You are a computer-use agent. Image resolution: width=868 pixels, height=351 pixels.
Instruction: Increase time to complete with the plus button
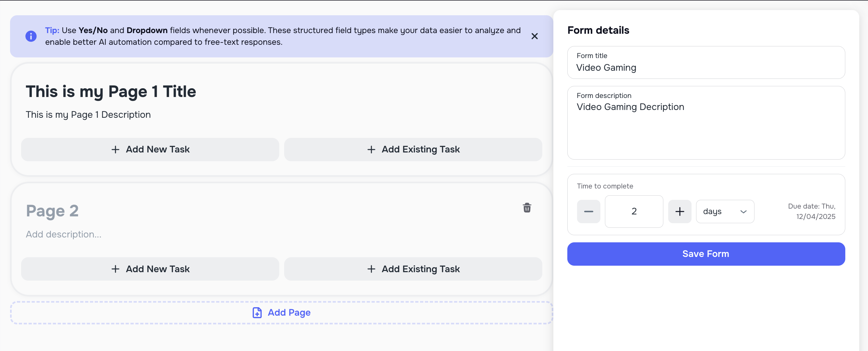[680, 211]
